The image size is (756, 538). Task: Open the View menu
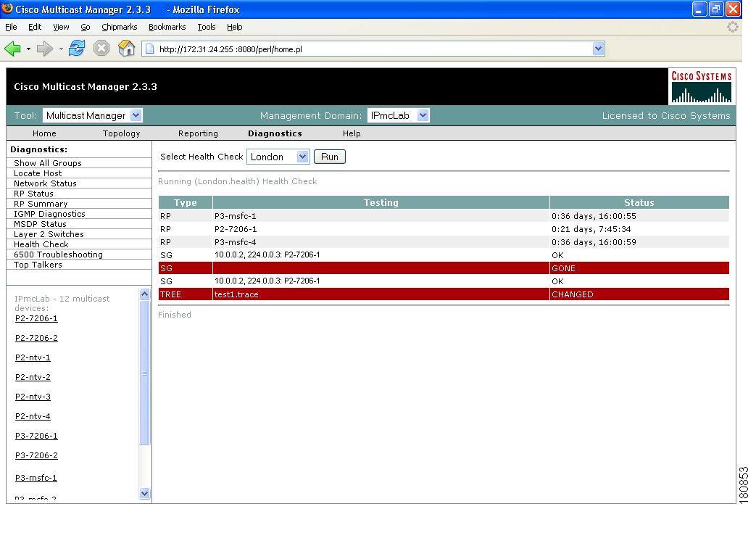pyautogui.click(x=61, y=27)
